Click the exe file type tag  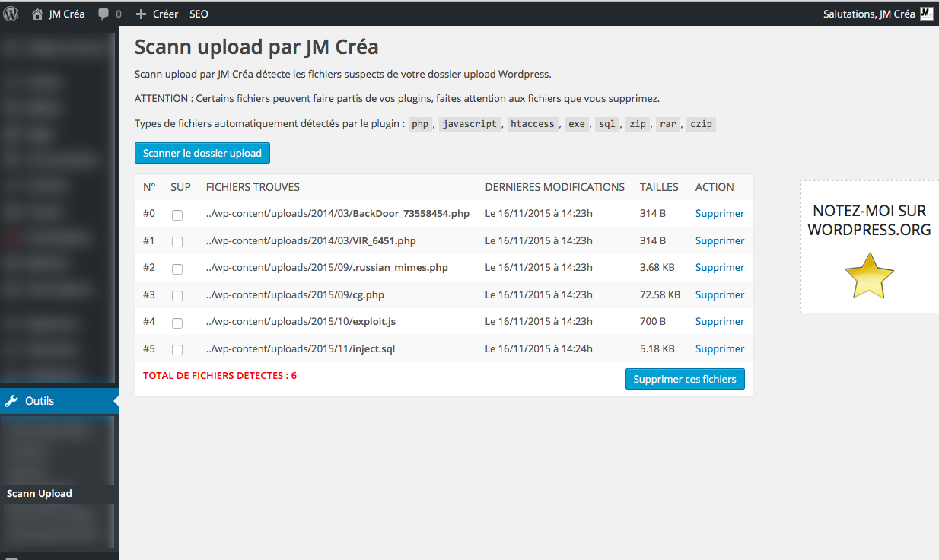point(577,124)
